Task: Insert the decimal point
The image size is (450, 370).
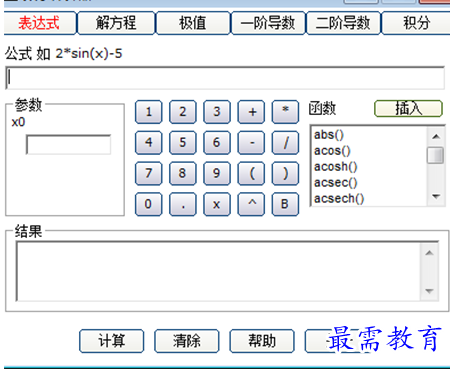Action: point(183,204)
